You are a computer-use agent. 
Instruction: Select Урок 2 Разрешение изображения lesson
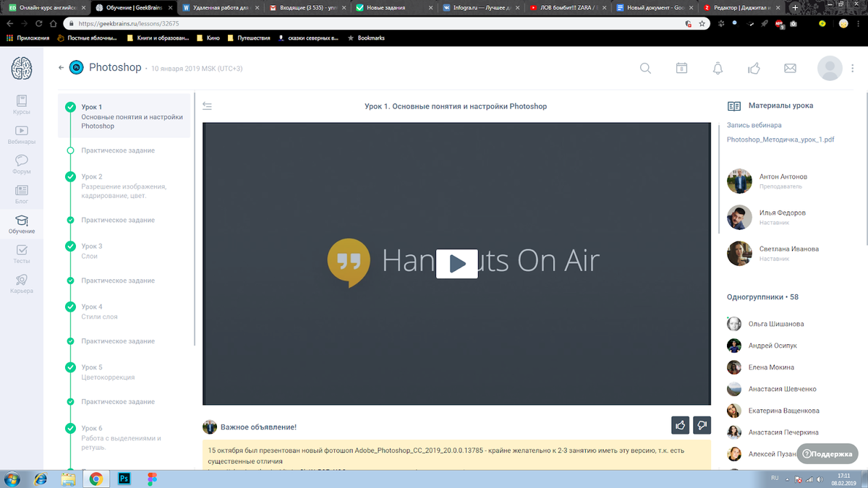(x=124, y=186)
